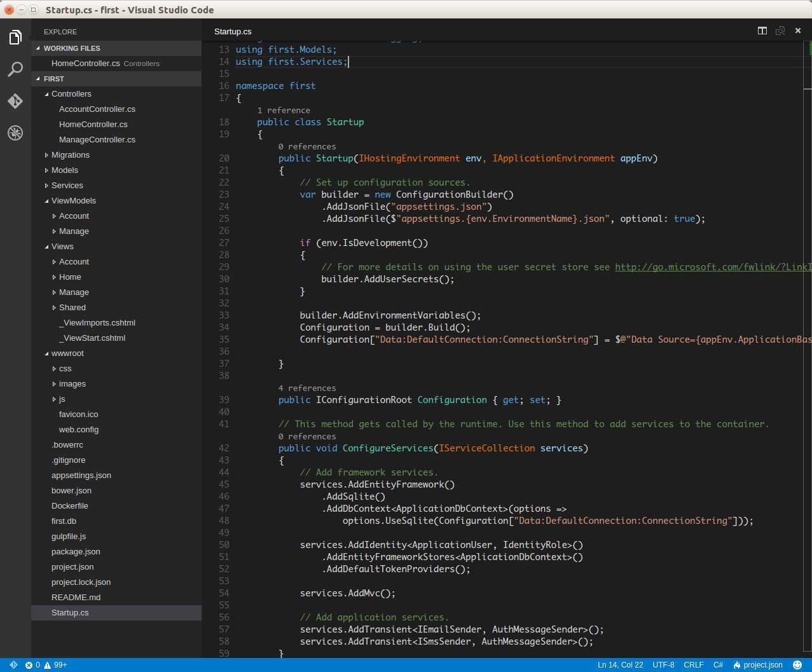Expand the css folder
This screenshot has height=672, width=812.
(116, 369)
